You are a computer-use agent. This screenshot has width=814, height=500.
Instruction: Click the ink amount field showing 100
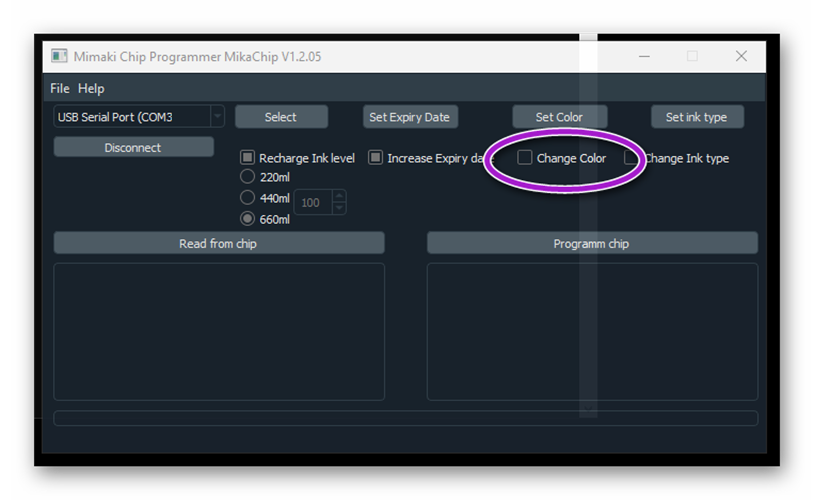[x=313, y=202]
